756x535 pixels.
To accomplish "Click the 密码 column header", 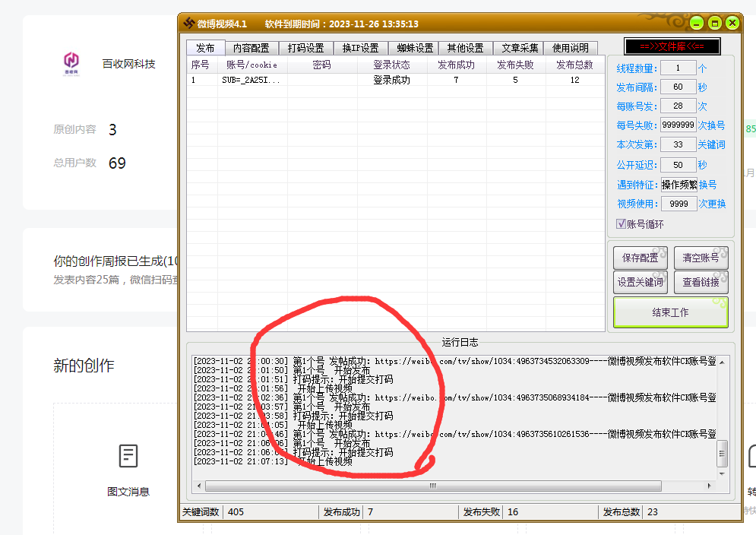I will [x=322, y=65].
